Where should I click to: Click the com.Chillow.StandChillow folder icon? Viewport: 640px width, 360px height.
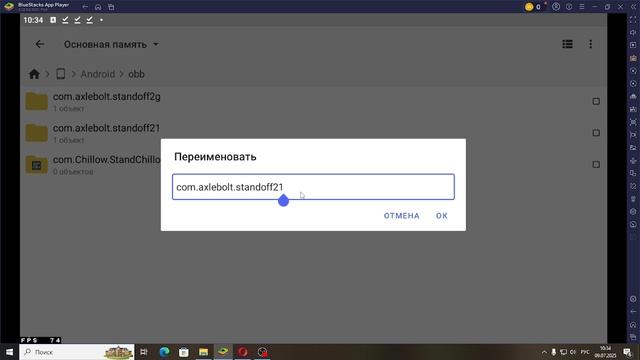coord(36,164)
